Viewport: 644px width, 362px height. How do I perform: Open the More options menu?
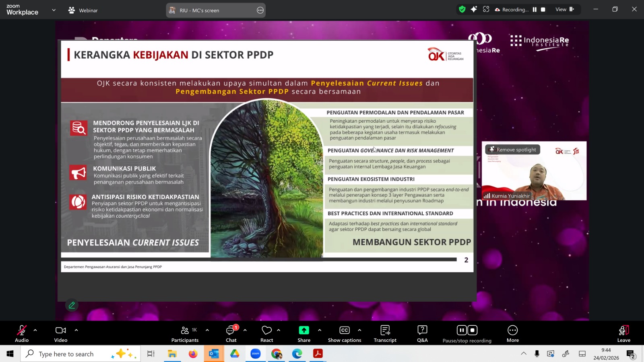click(512, 333)
